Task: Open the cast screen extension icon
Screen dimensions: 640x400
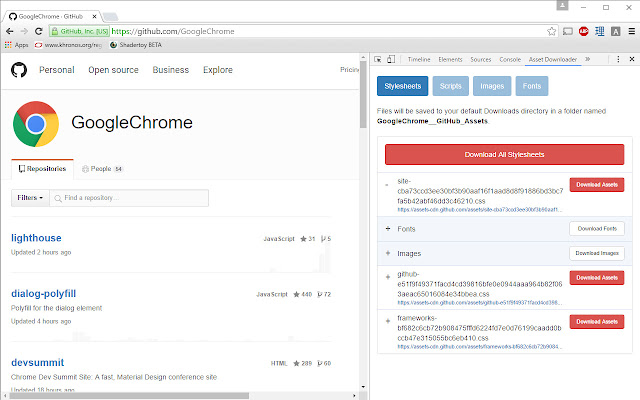Action: tap(568, 31)
